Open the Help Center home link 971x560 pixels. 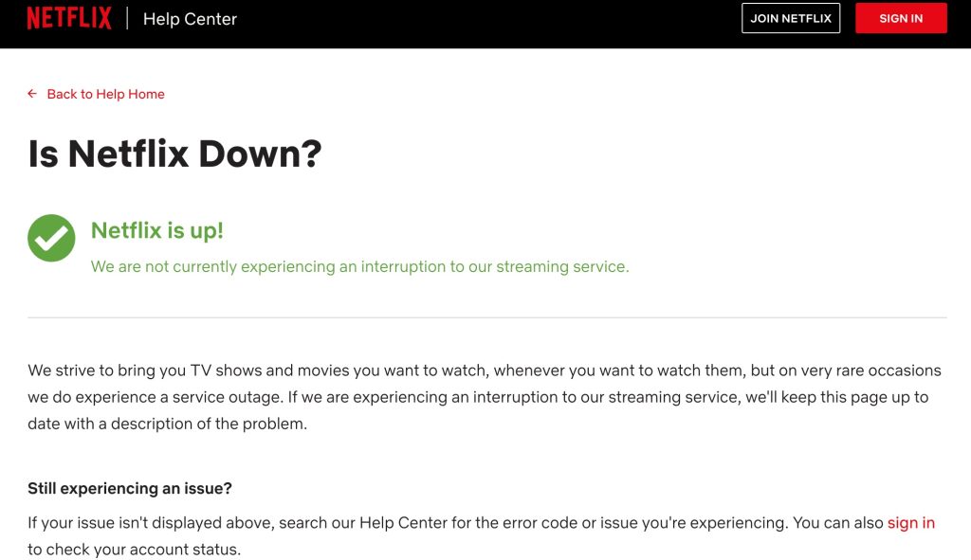[x=190, y=19]
